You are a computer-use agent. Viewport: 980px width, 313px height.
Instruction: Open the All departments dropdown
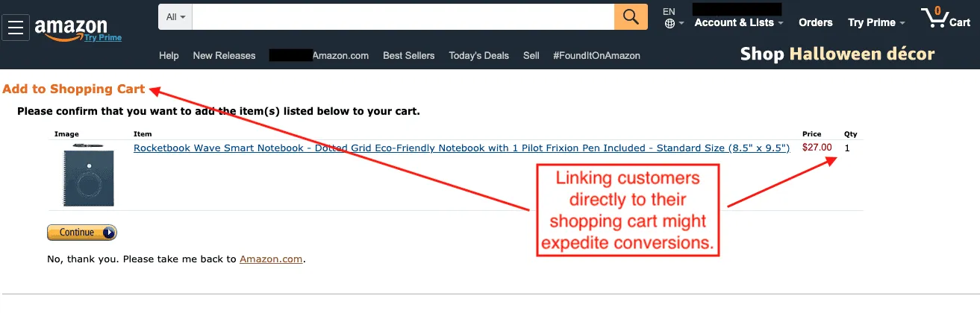pos(176,16)
